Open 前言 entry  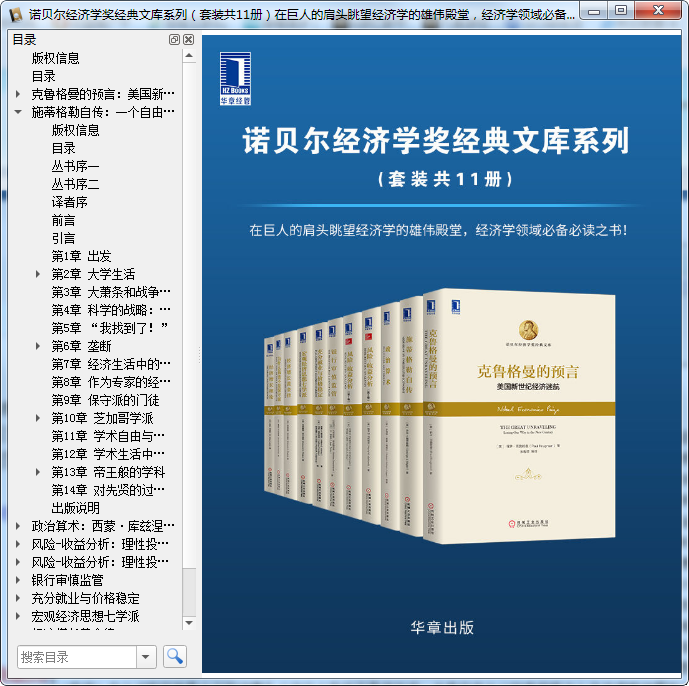tap(64, 220)
